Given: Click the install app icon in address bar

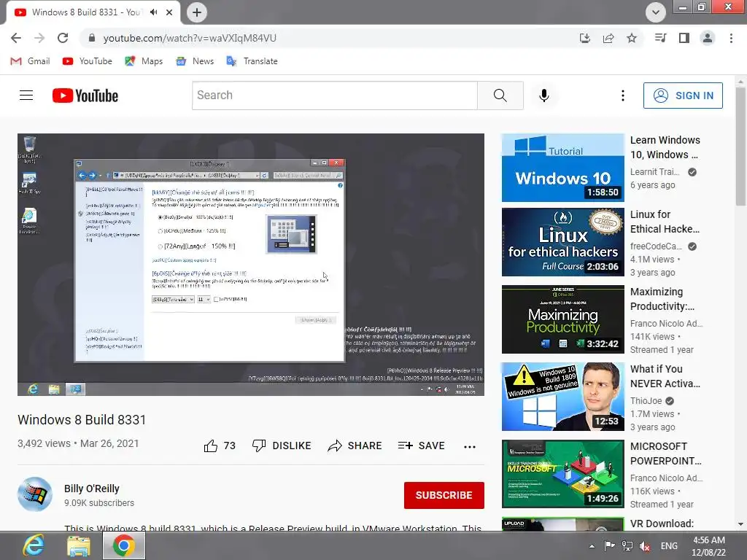Looking at the screenshot, I should (584, 38).
